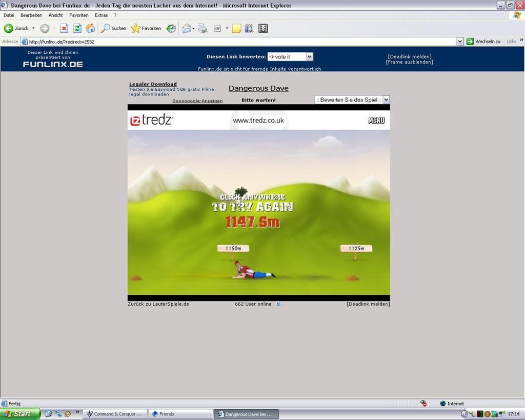Image resolution: width=525 pixels, height=420 pixels.
Task: Click the Internet zone globe in status bar
Action: click(x=442, y=404)
